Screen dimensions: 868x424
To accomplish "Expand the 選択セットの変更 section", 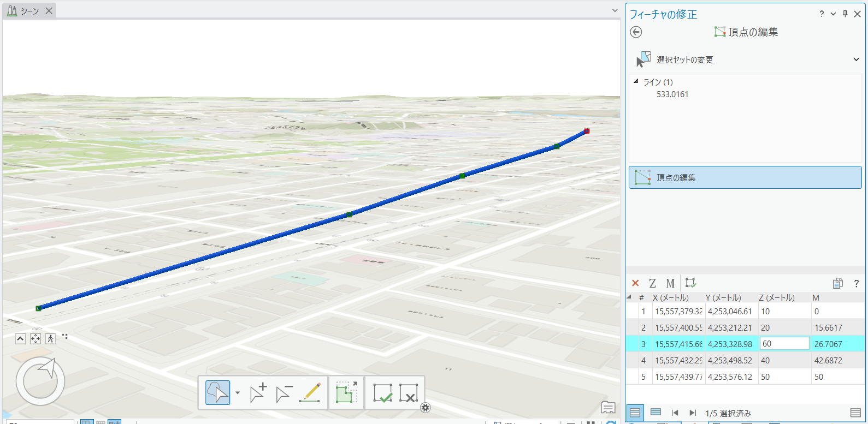I will click(856, 59).
